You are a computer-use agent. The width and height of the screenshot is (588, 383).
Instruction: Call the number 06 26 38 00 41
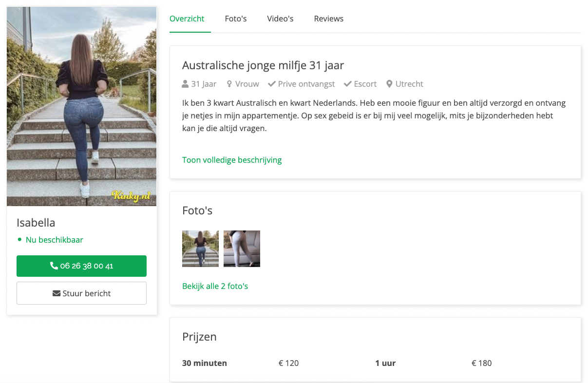[81, 266]
